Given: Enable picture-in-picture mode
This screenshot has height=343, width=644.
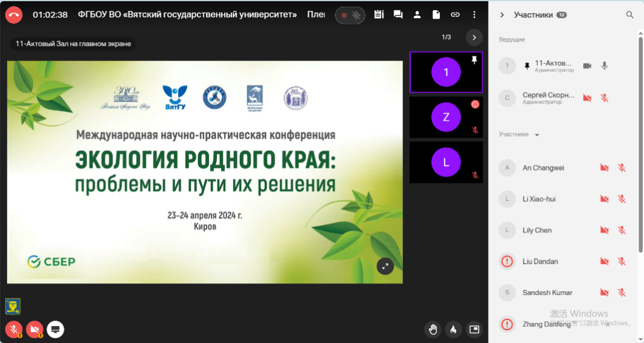Looking at the screenshot, I should pos(474,330).
